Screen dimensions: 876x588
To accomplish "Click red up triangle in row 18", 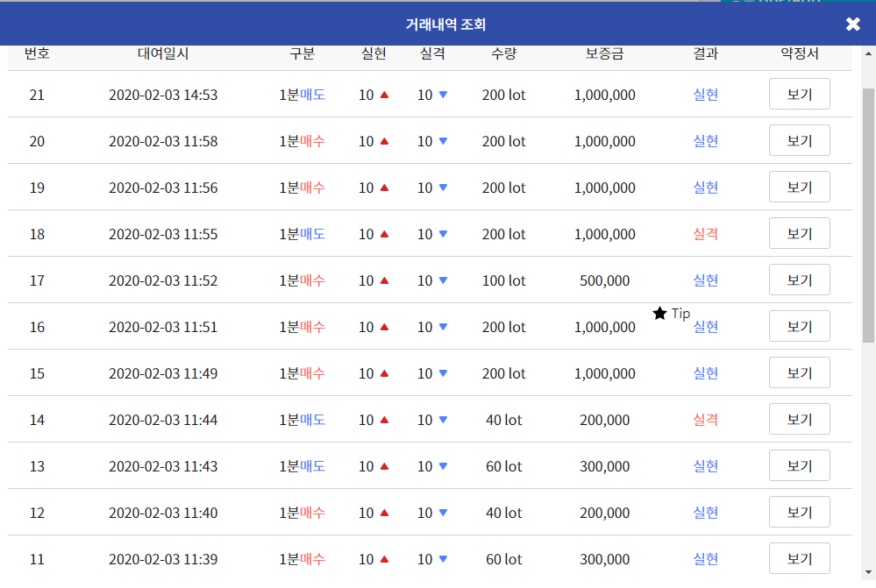I will tap(384, 234).
